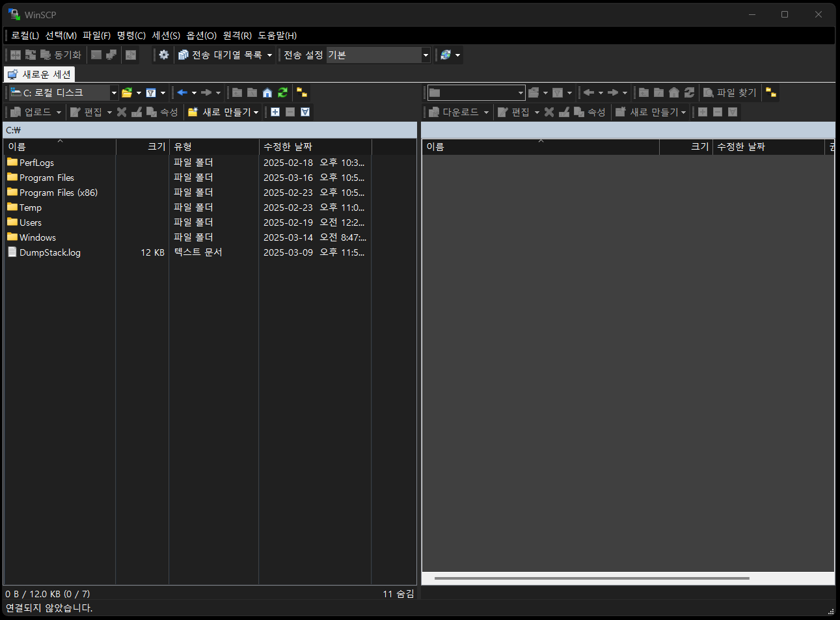840x620 pixels.
Task: Go to local root directory icon
Action: 252,93
